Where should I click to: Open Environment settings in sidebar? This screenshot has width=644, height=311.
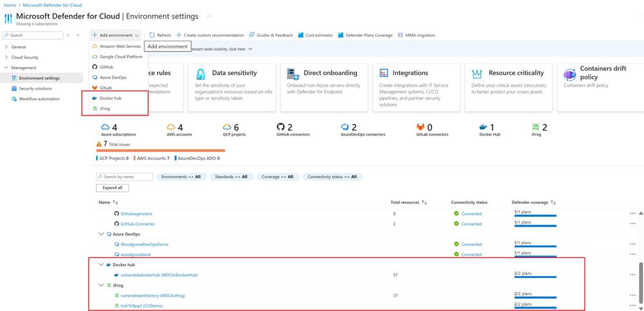coord(39,78)
